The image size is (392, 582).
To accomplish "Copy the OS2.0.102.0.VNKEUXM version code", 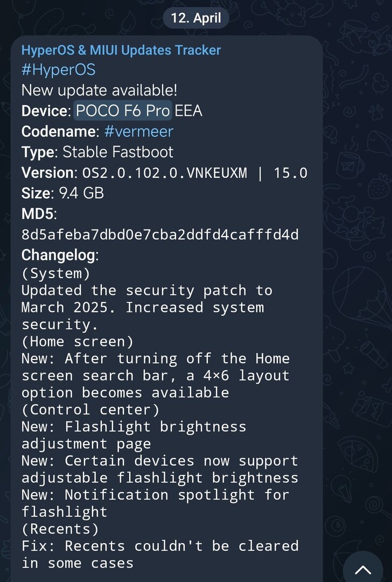I will coord(164,173).
